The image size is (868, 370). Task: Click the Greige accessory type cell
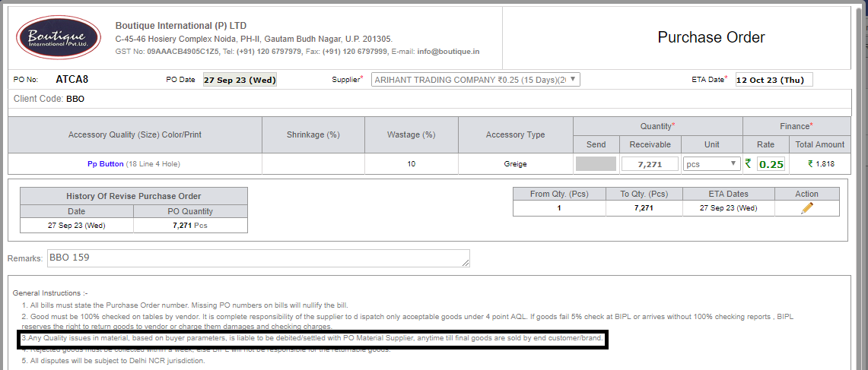pyautogui.click(x=515, y=163)
